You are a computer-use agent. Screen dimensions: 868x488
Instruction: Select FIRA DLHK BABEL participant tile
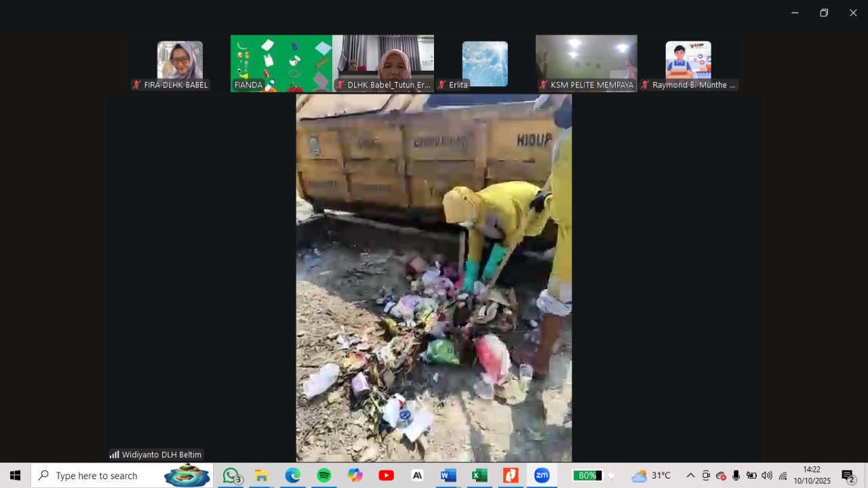(180, 63)
